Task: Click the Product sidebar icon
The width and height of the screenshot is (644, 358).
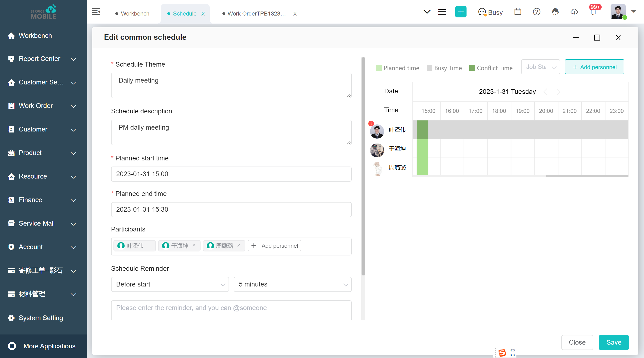Action: click(x=11, y=153)
